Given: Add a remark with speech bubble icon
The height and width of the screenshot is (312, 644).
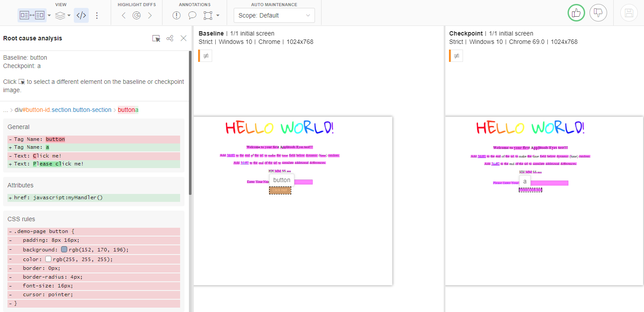Looking at the screenshot, I should [x=192, y=15].
